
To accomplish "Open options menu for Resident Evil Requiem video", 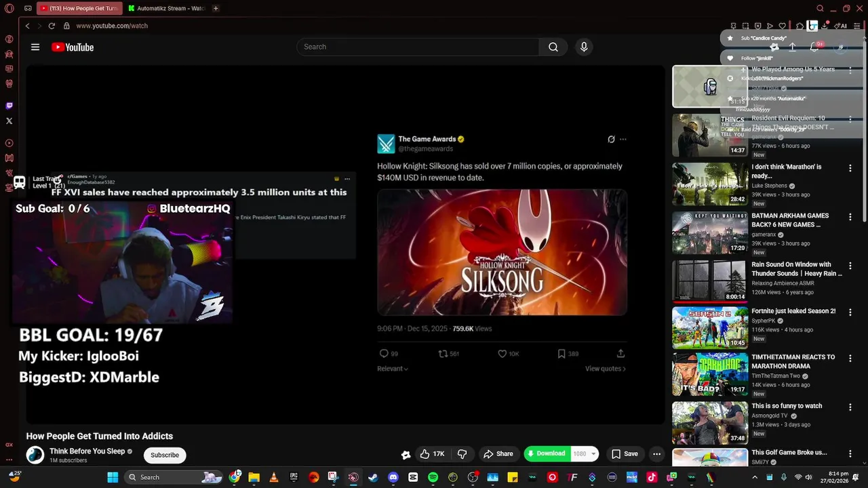I will [x=850, y=119].
